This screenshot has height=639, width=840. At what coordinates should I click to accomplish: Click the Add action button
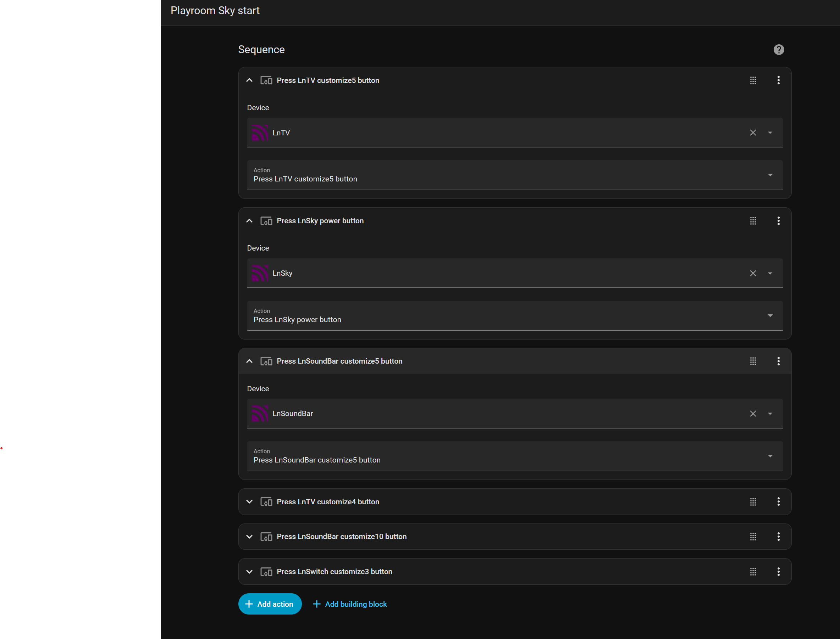pos(270,604)
